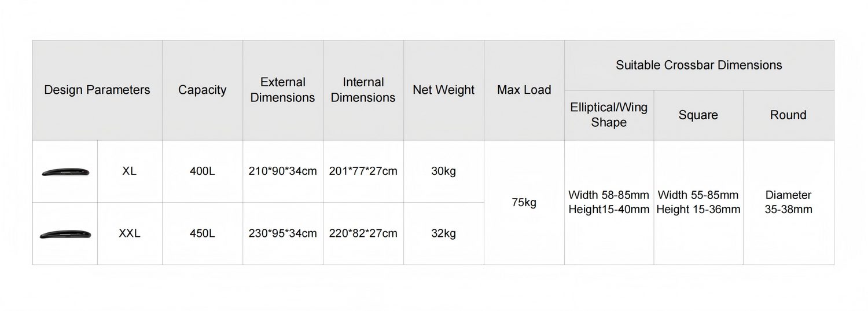Select the Elliptical/Wing Shape subheader
Screen dimensions: 868x311
coord(609,115)
